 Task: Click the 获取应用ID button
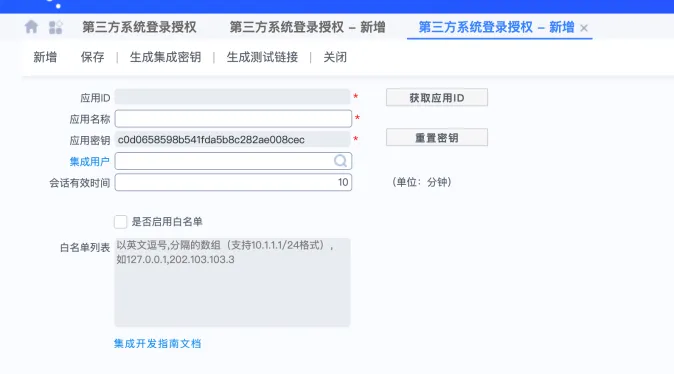pyautogui.click(x=437, y=98)
